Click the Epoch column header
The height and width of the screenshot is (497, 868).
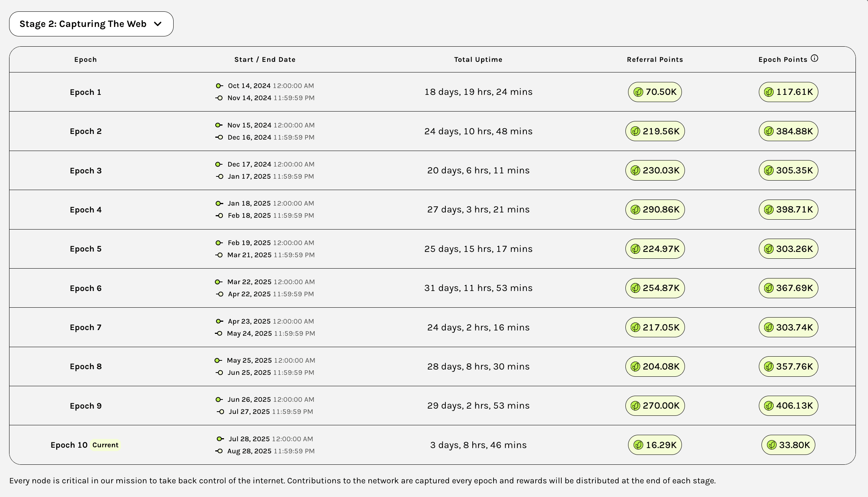pos(86,60)
